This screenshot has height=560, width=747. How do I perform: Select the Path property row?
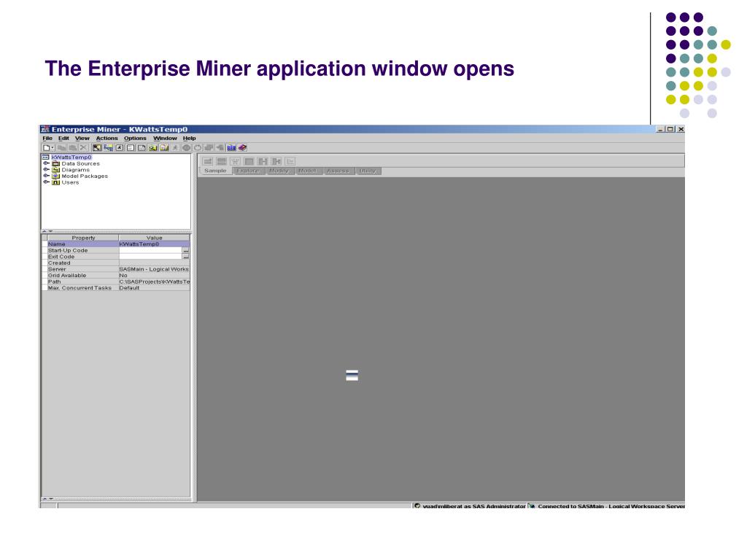click(116, 281)
